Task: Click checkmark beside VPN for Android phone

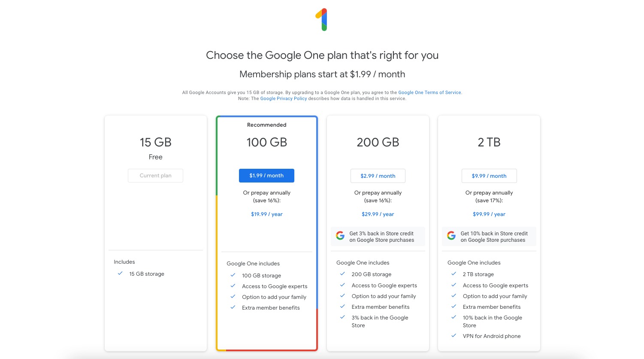Action: pyautogui.click(x=454, y=335)
